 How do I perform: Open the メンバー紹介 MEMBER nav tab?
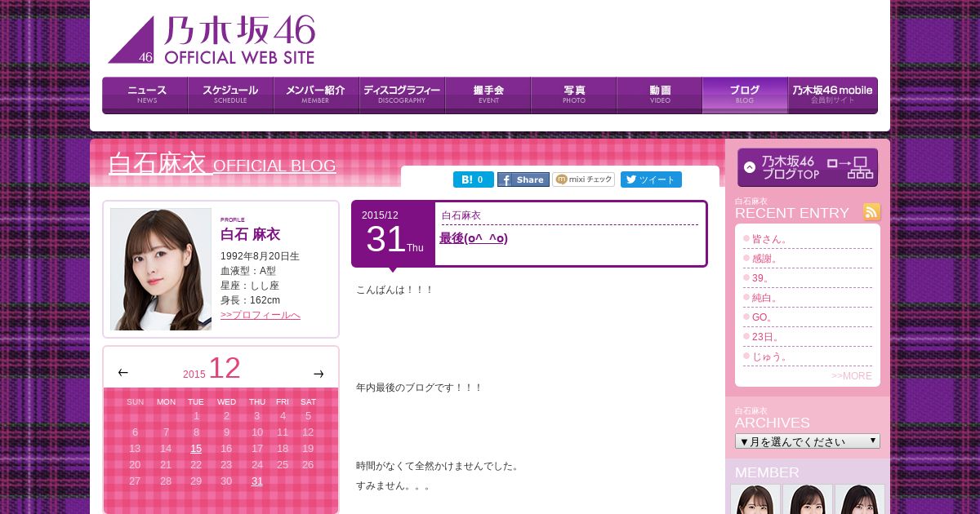[317, 95]
